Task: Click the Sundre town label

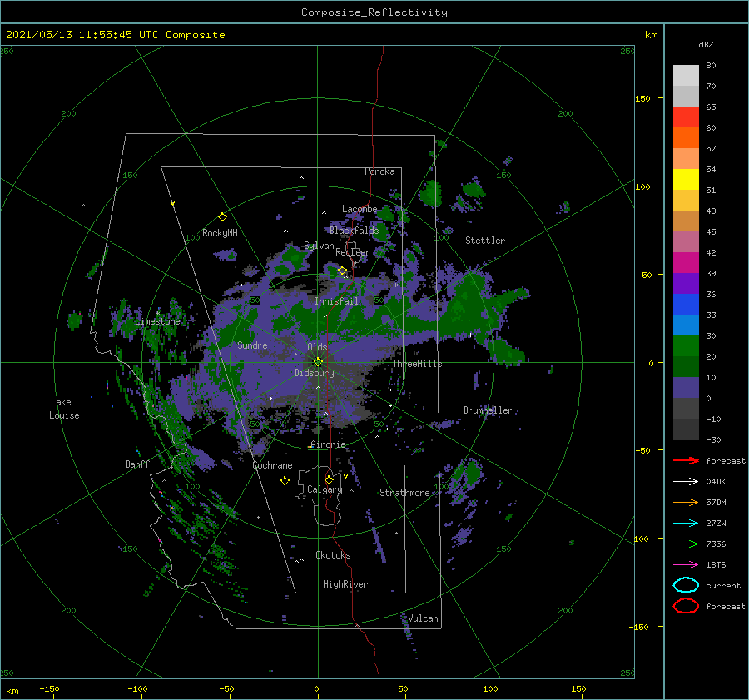Action: 252,345
